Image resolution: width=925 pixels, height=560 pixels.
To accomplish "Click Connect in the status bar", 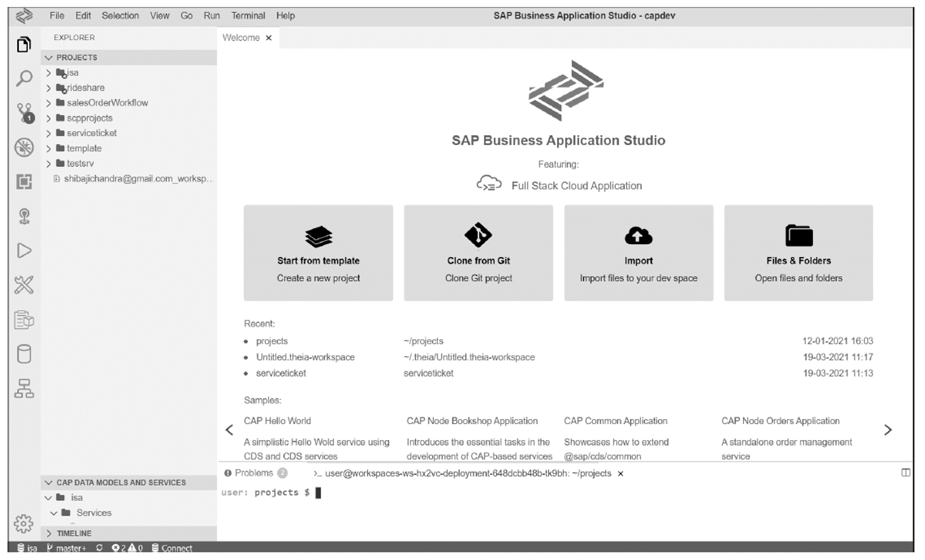I will point(174,548).
